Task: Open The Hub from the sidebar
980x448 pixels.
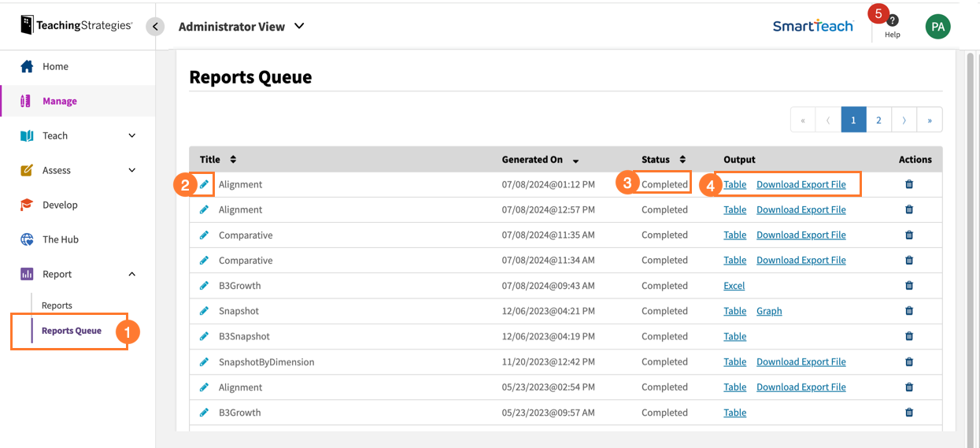Action: click(60, 239)
